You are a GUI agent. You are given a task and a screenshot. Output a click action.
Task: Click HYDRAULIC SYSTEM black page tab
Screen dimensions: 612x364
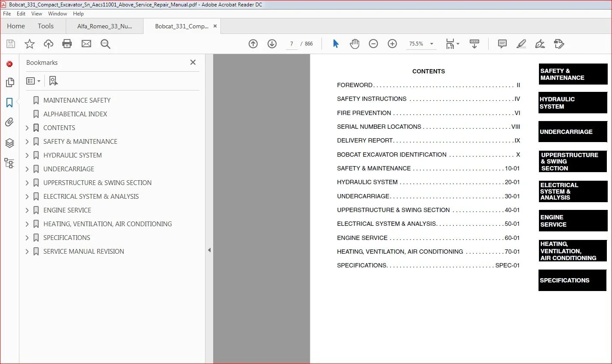click(x=573, y=103)
